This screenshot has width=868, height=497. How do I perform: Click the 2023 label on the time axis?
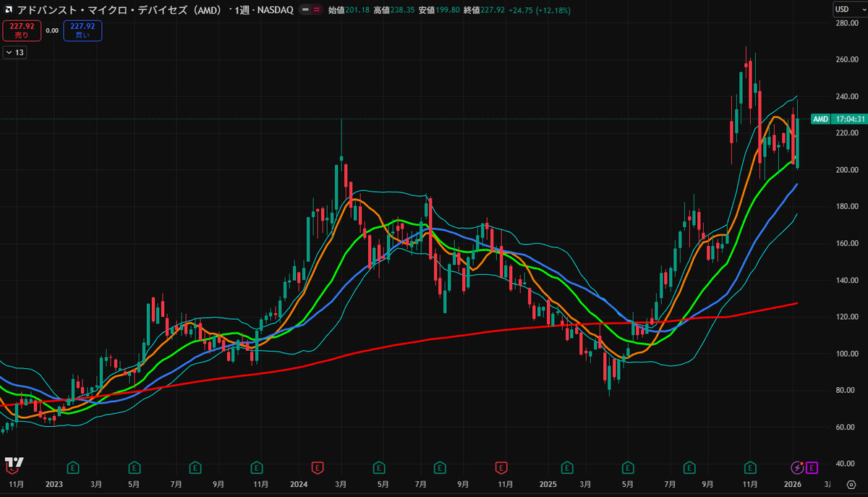pos(54,483)
